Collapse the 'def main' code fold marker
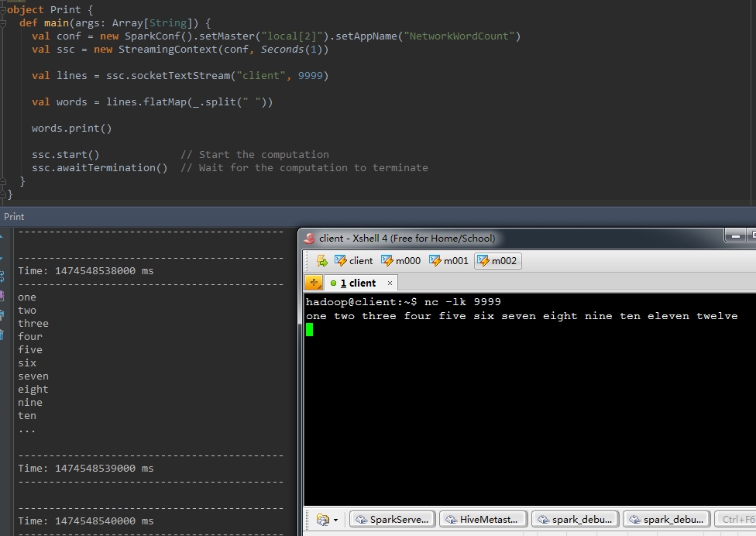 3,22
